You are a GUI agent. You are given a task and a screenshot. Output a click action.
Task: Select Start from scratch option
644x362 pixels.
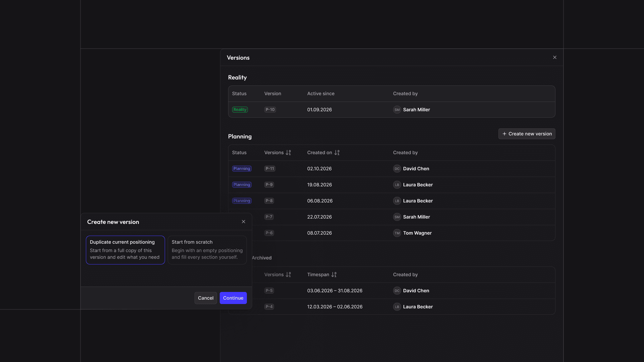tap(207, 250)
